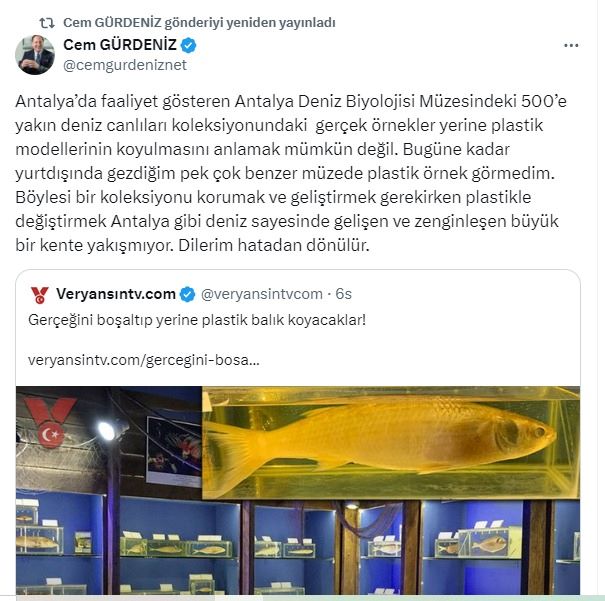
Task: Click the 'Cem GÜRDENİZ gönderiyi yeniden yayınladı' label
Action: [199, 23]
